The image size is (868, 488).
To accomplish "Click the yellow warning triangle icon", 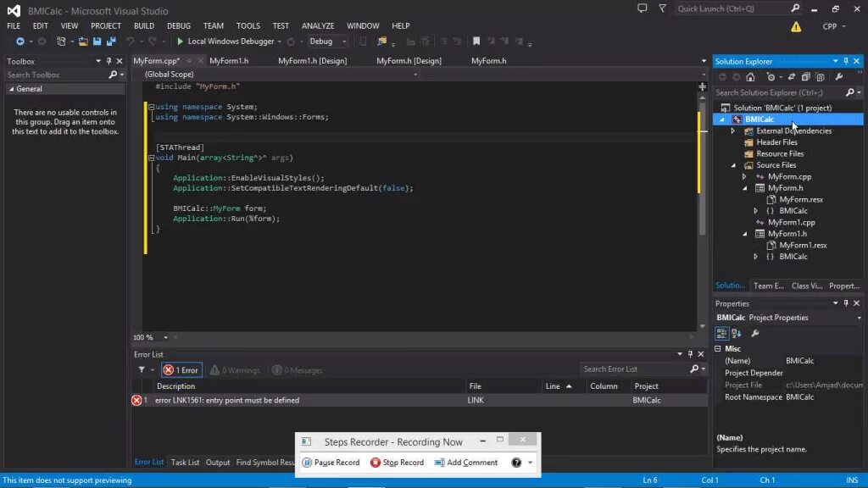I will click(796, 26).
